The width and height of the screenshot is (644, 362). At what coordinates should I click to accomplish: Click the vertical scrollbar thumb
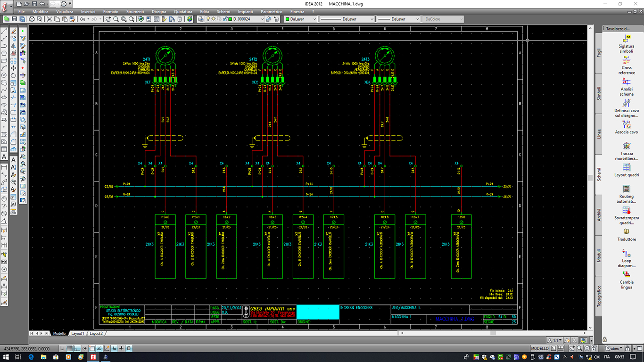coord(590,178)
